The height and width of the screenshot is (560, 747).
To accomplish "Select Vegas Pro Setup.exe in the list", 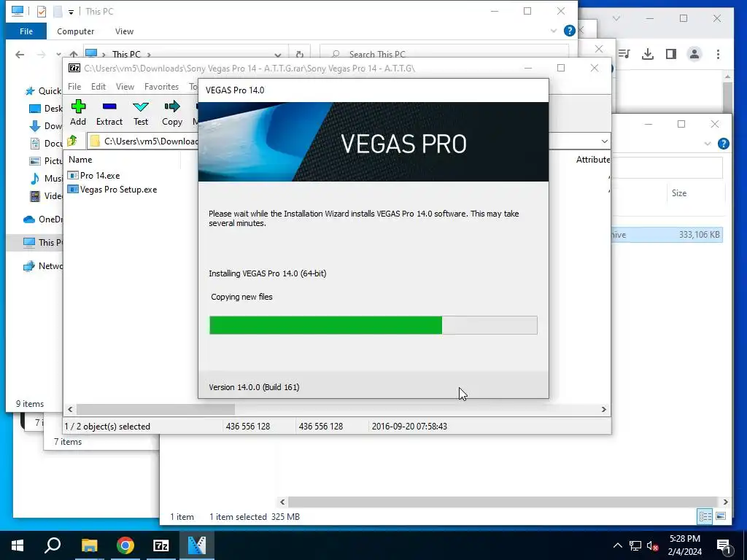I will 112,190.
